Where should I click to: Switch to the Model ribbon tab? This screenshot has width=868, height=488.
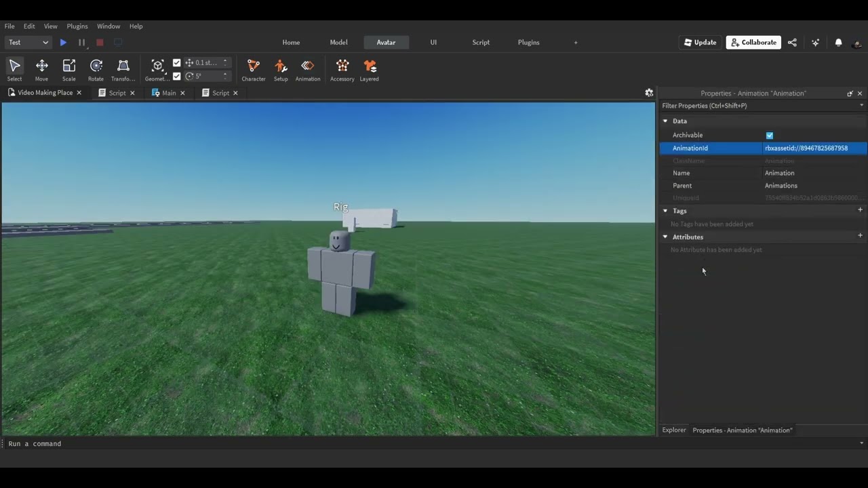pos(338,42)
